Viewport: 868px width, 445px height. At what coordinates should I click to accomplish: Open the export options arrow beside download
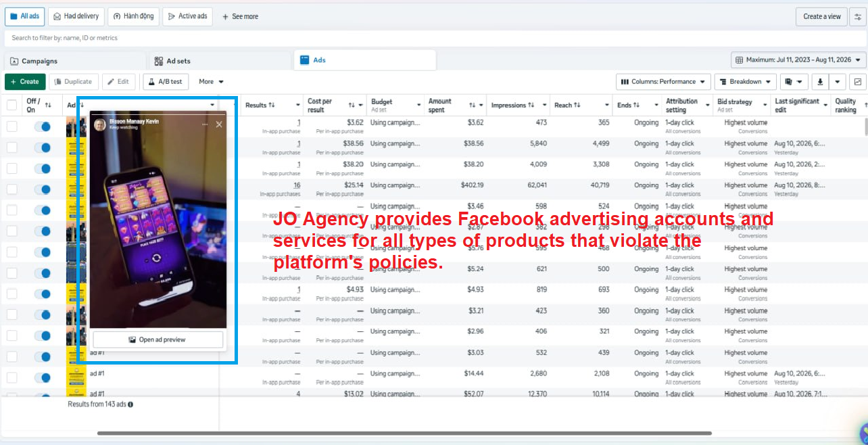838,82
